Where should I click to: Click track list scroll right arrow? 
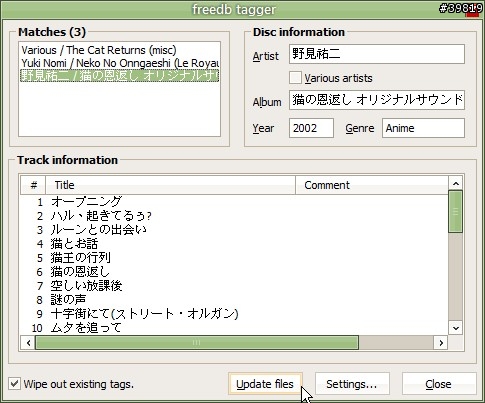(x=441, y=343)
